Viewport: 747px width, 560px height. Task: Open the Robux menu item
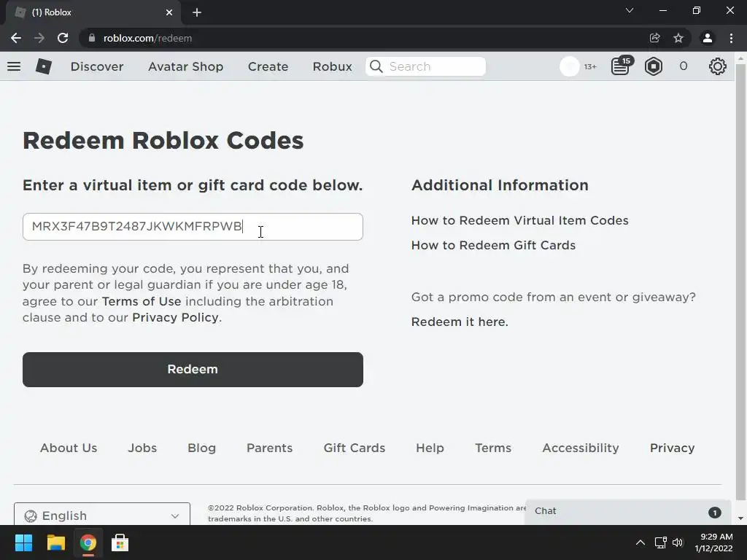click(x=333, y=66)
